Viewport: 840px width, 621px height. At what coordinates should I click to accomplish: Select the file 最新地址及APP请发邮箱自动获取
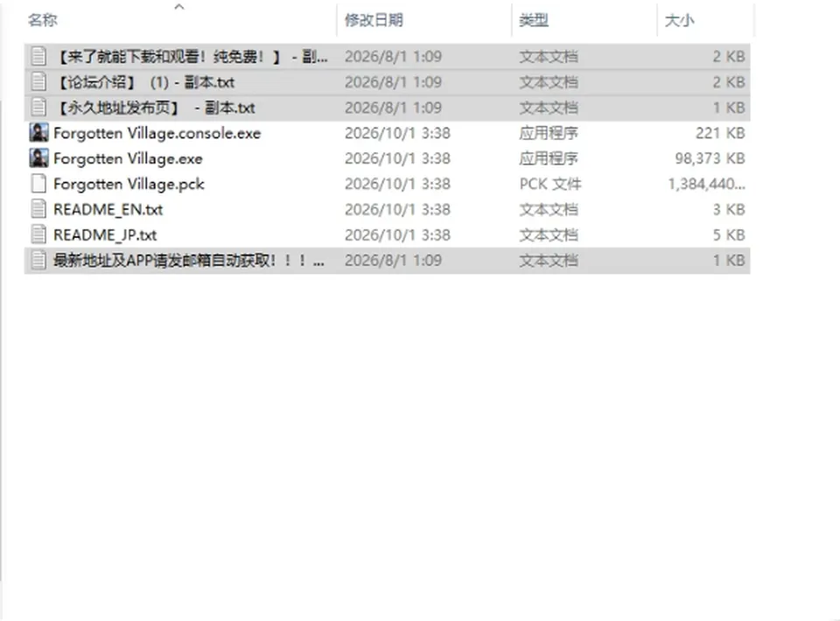(189, 261)
